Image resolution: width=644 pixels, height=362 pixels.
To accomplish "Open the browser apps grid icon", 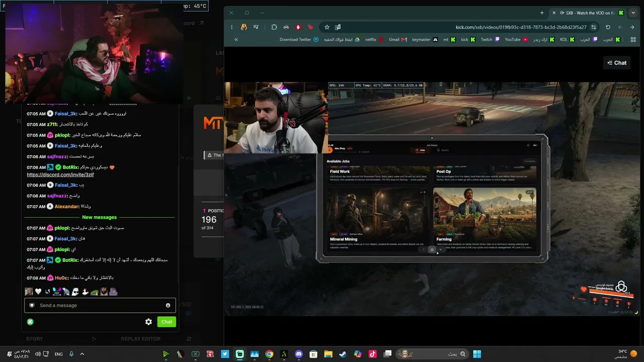I will click(633, 40).
